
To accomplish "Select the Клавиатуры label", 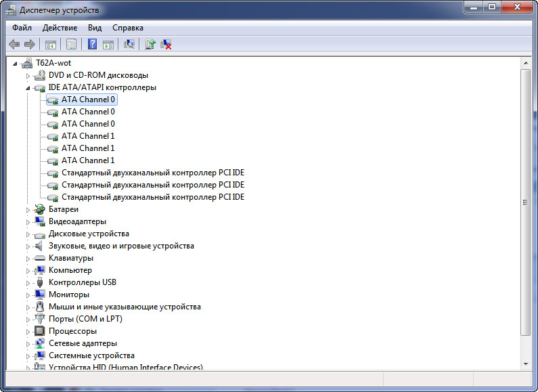I will (71, 258).
